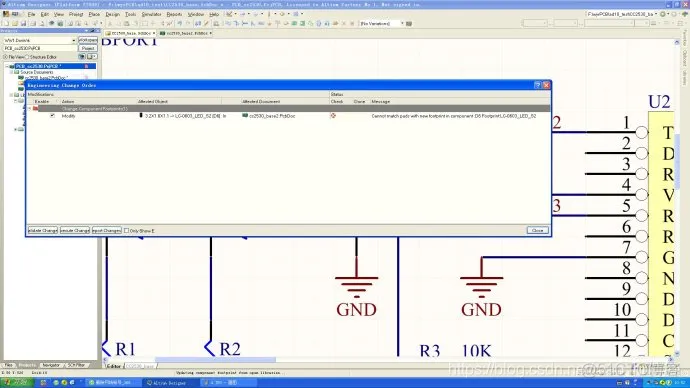Click the Undo arrow icon in the toolbar
The height and width of the screenshot is (388, 690).
pyautogui.click(x=180, y=23)
